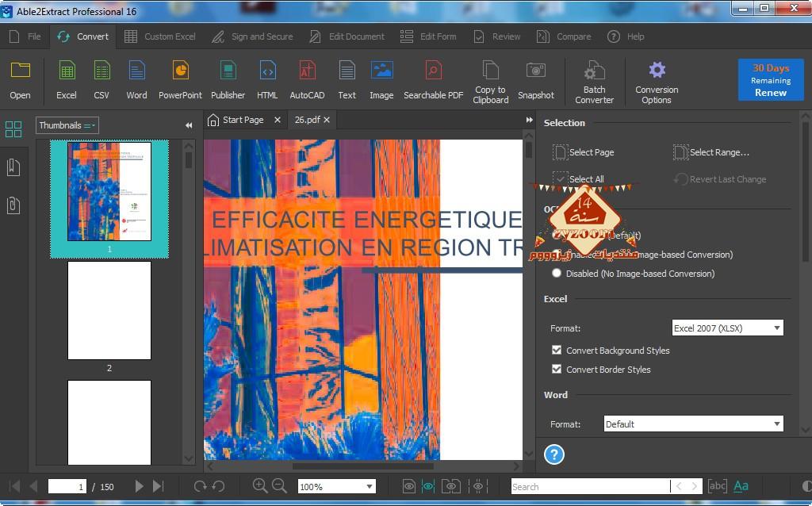Open the attachments paperclip panel

click(13, 205)
